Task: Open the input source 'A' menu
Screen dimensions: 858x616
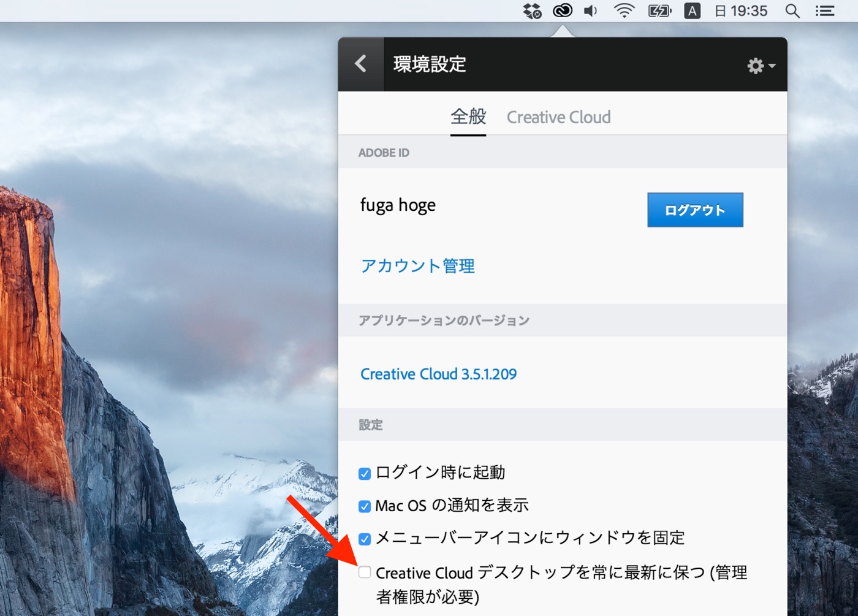Action: (692, 11)
